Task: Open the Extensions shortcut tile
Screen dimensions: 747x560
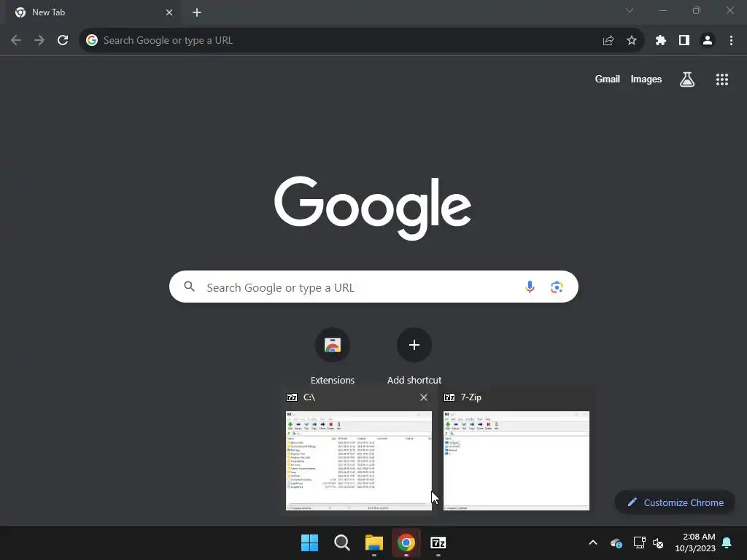Action: pyautogui.click(x=333, y=356)
